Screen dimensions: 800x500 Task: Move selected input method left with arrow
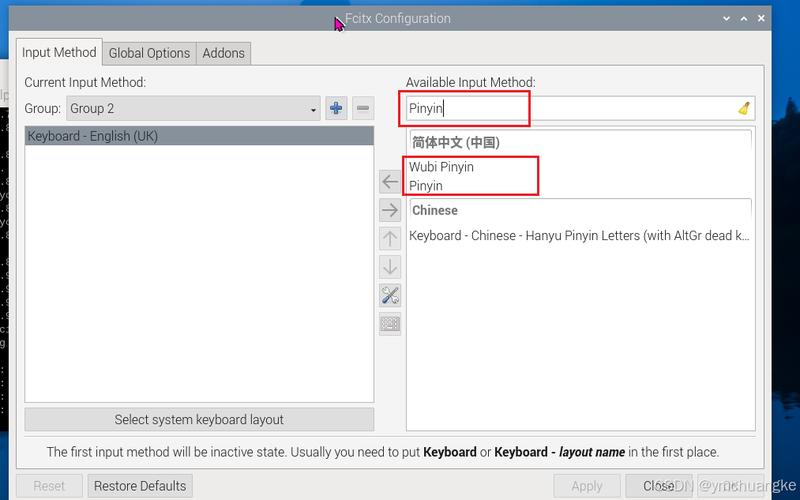pyautogui.click(x=390, y=182)
